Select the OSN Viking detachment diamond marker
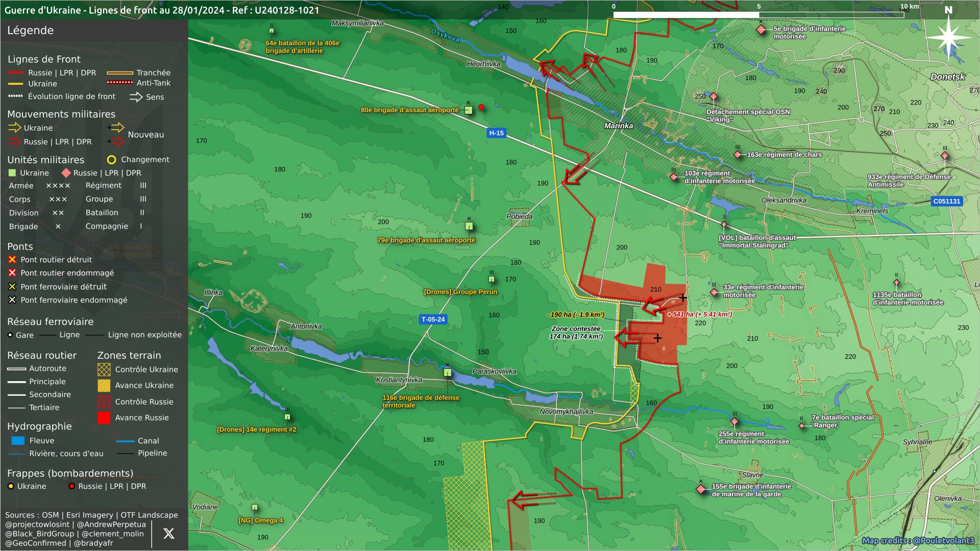The height and width of the screenshot is (551, 980). (x=714, y=96)
